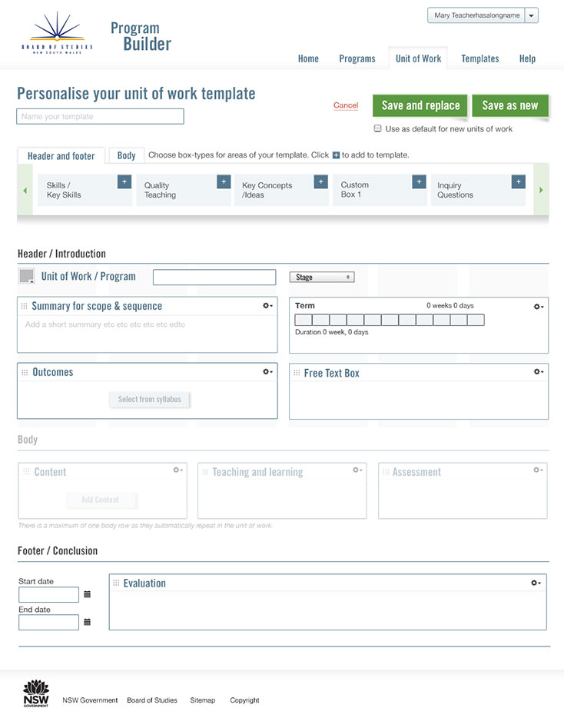Expand the user account dropdown arrow
The height and width of the screenshot is (728, 564).
pyautogui.click(x=532, y=15)
